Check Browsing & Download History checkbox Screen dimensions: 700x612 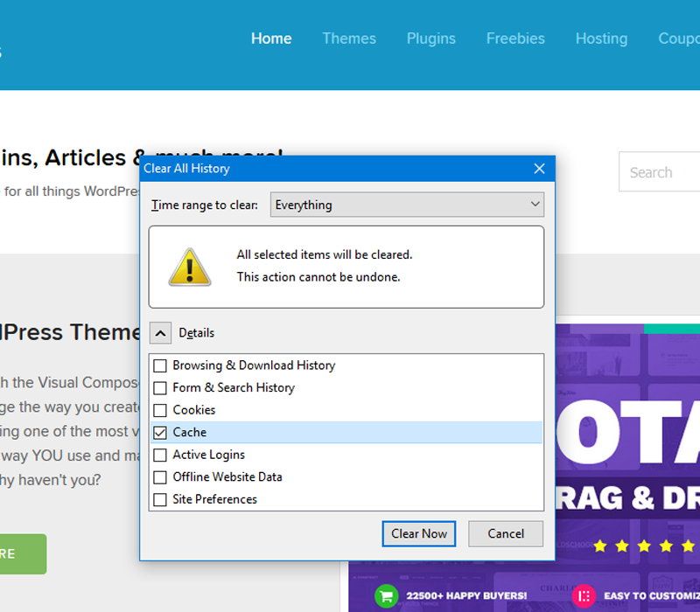[160, 365]
